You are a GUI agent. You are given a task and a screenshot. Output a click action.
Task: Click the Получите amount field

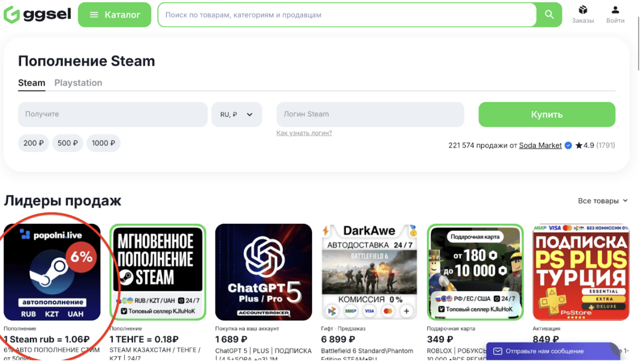(113, 114)
